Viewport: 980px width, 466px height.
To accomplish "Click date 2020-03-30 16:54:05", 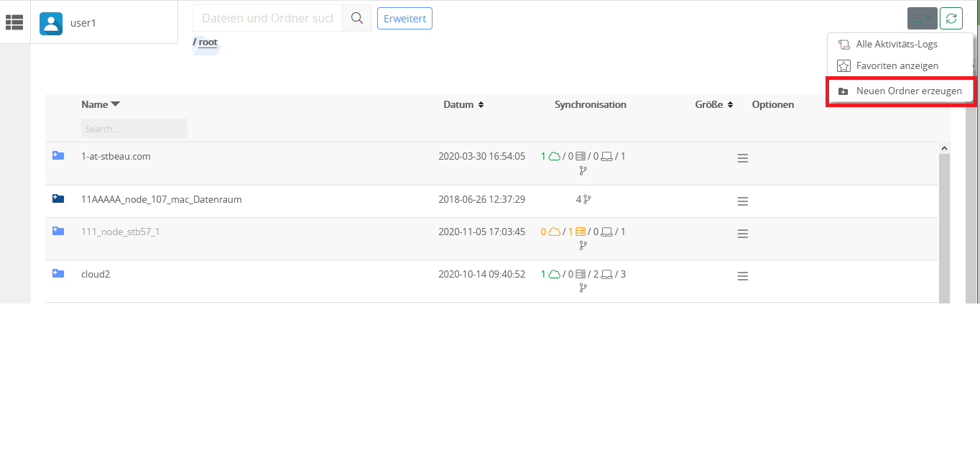I will pyautogui.click(x=482, y=156).
